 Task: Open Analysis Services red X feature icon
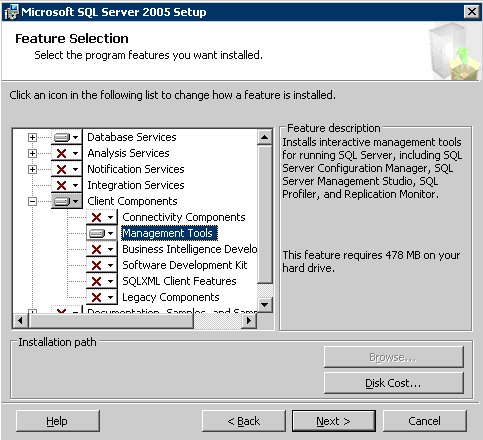(66, 153)
